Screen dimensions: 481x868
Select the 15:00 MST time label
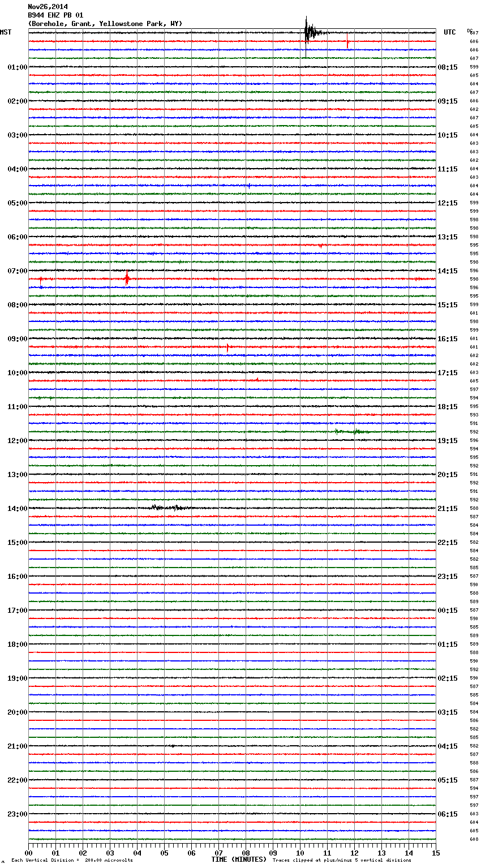click(x=18, y=543)
